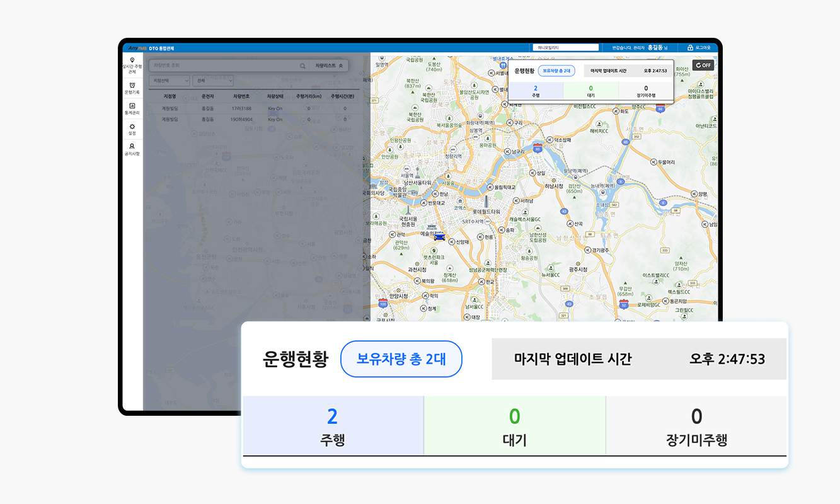Open 공지사항 in the sidebar
This screenshot has width=840, height=504.
[x=132, y=149]
